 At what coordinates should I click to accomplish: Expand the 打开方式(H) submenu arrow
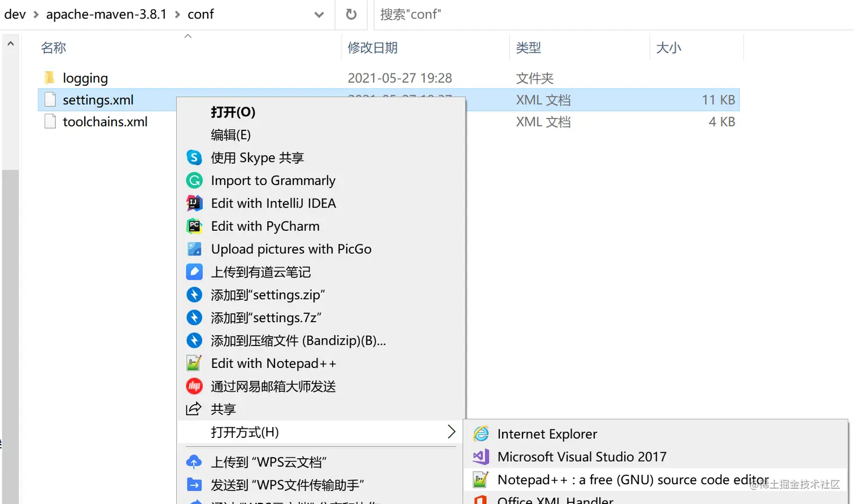click(451, 432)
